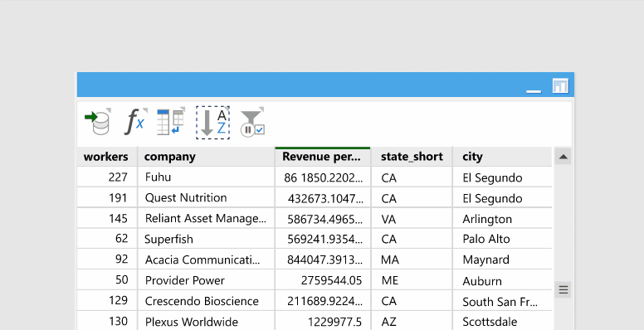Click workers value 191
This screenshot has height=330, width=644.
(x=118, y=197)
